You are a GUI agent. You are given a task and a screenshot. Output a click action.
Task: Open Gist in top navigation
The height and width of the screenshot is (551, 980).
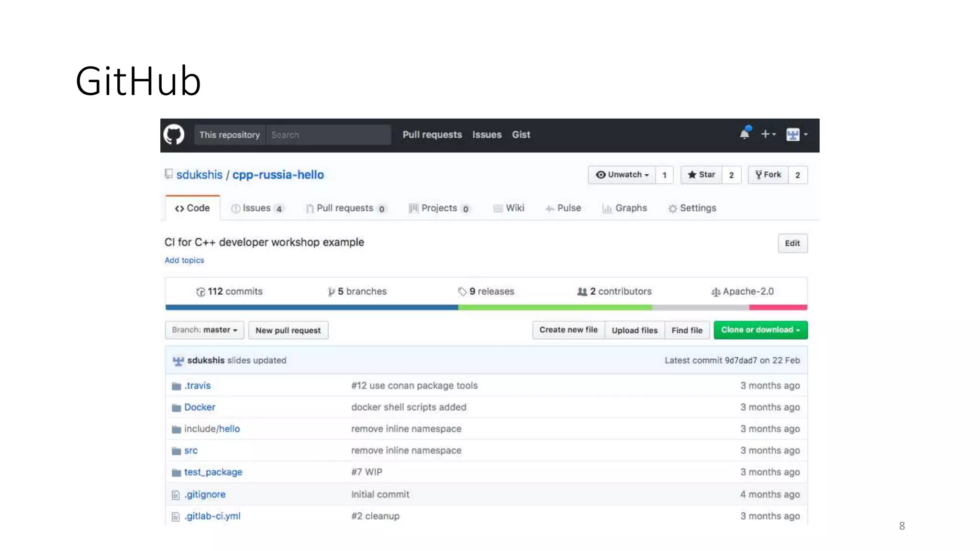pos(521,135)
